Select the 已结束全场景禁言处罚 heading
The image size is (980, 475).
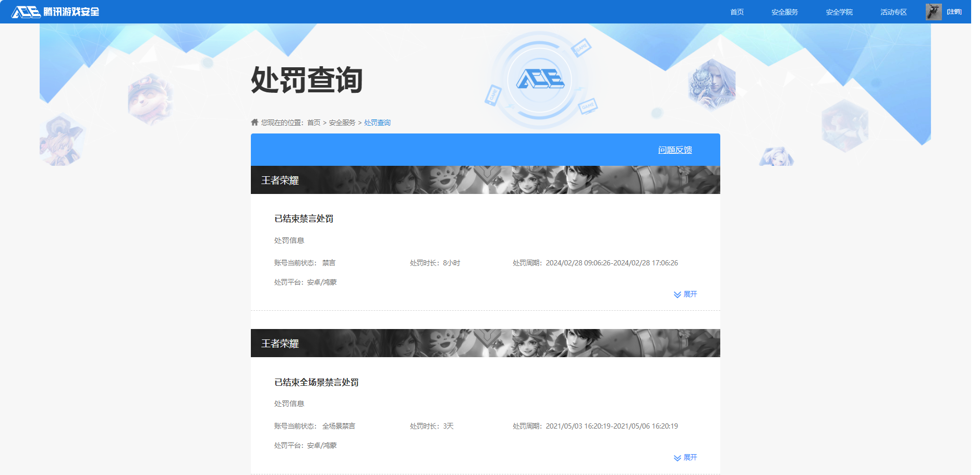coord(317,382)
